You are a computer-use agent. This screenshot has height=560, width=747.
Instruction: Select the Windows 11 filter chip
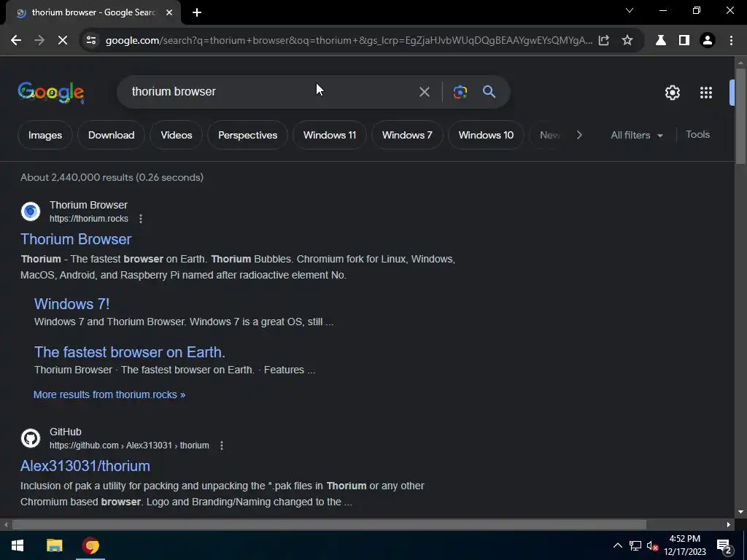point(330,135)
